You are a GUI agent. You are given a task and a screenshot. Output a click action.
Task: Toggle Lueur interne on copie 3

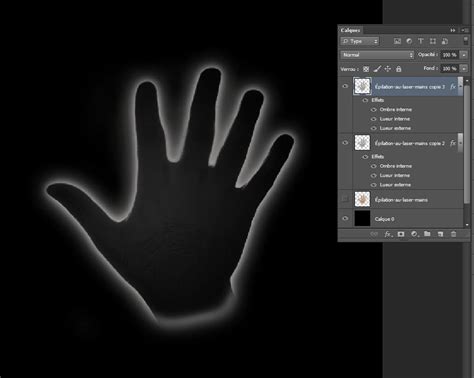pos(374,119)
